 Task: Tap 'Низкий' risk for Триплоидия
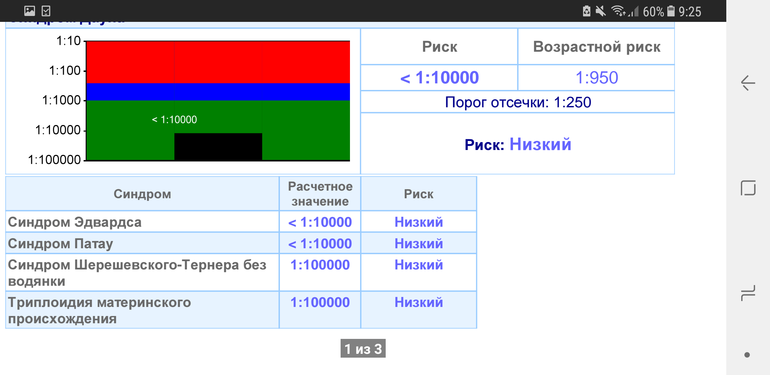419,302
